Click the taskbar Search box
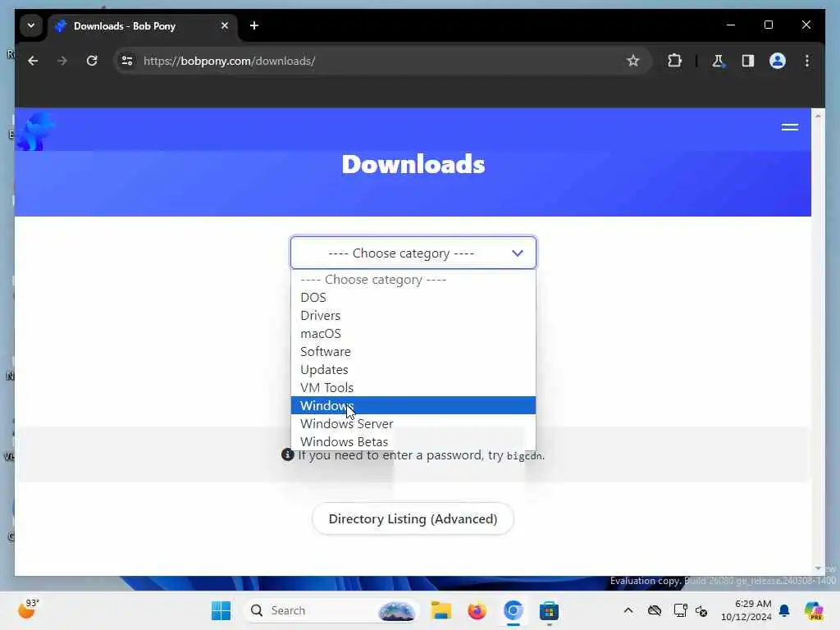Viewport: 840px width, 630px height. (331, 610)
